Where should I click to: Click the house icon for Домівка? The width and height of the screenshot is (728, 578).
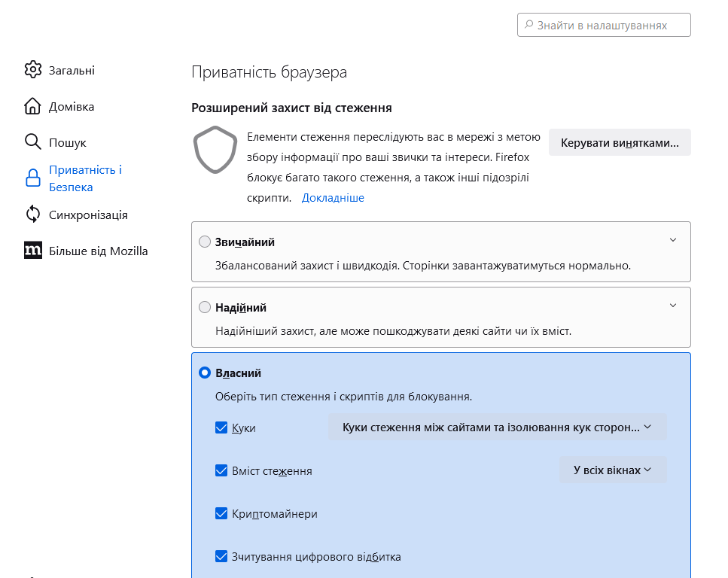click(x=32, y=106)
